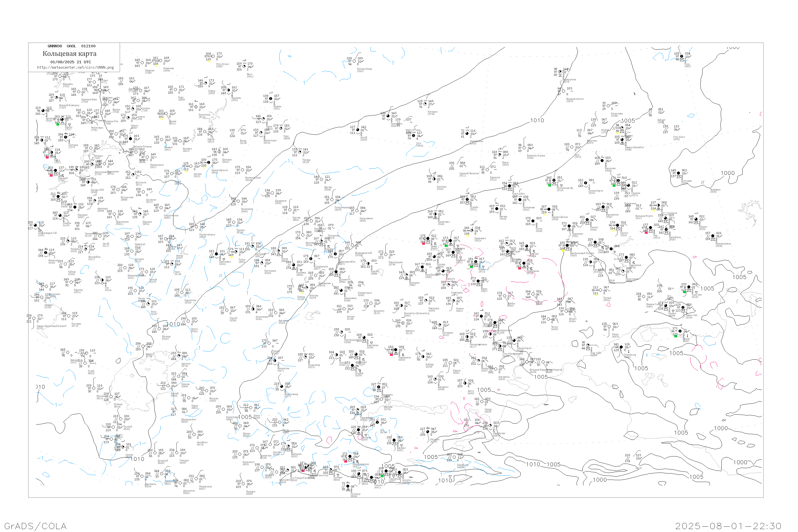The width and height of the screenshot is (798, 532).
Task: Click the 1000 isobar label near Богучаны
Action: (728, 173)
